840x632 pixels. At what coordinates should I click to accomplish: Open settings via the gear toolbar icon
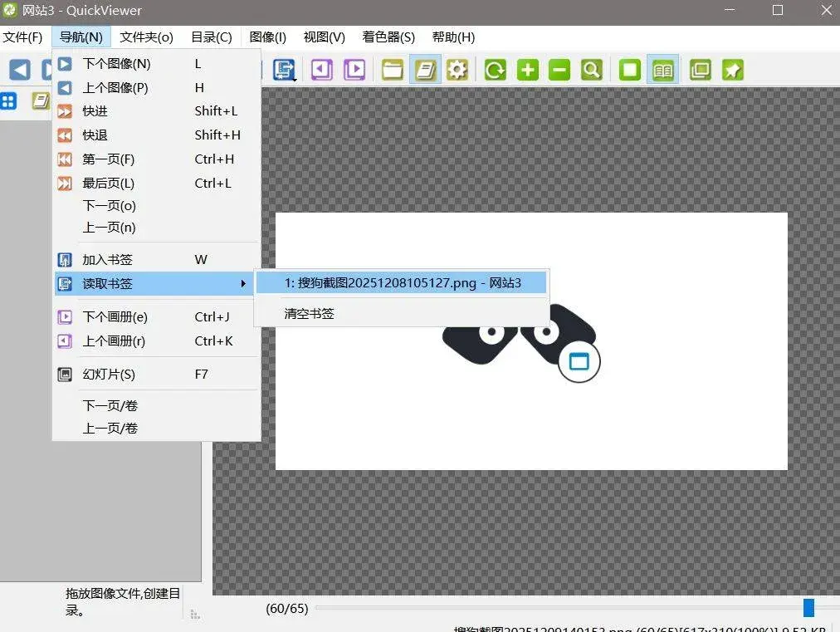point(457,70)
